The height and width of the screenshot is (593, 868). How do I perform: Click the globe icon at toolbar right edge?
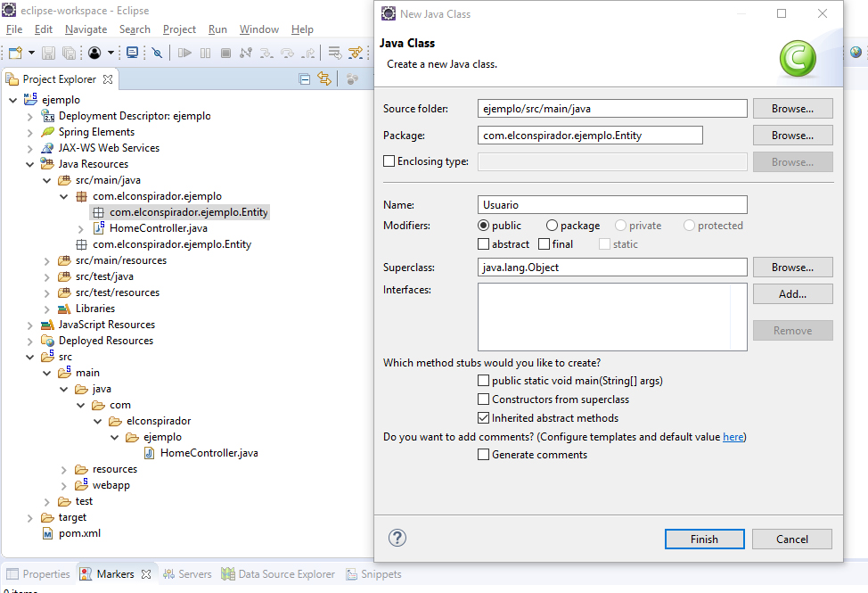[856, 52]
